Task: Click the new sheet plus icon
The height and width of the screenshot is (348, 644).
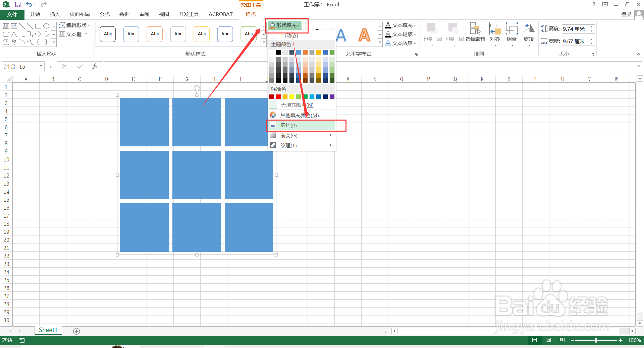Action: click(x=76, y=331)
